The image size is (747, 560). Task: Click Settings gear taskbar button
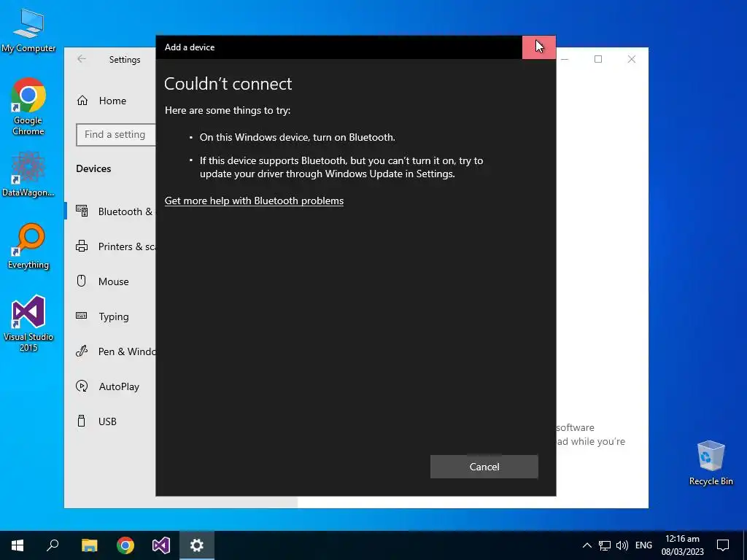coord(197,545)
